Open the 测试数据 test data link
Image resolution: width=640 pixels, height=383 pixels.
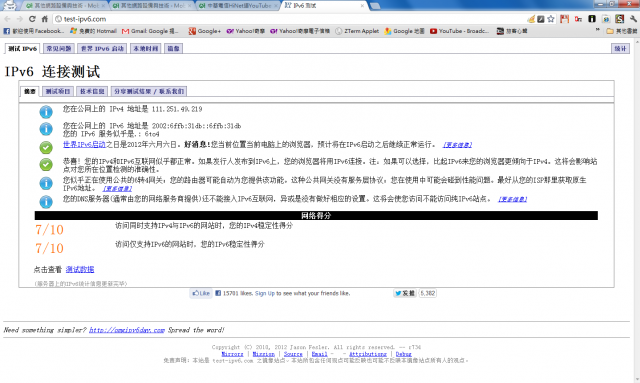tap(80, 269)
